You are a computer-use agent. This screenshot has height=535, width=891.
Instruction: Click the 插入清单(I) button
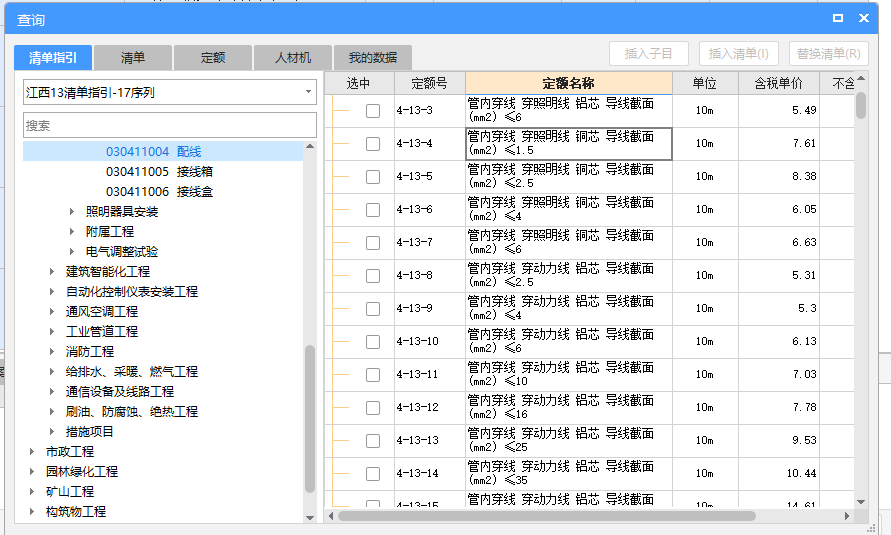(739, 54)
